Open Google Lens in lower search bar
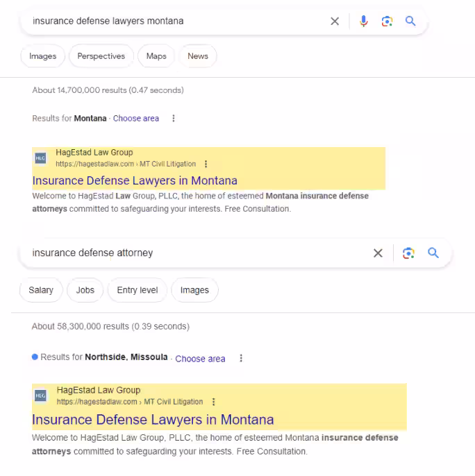This screenshot has width=475, height=476. (408, 253)
